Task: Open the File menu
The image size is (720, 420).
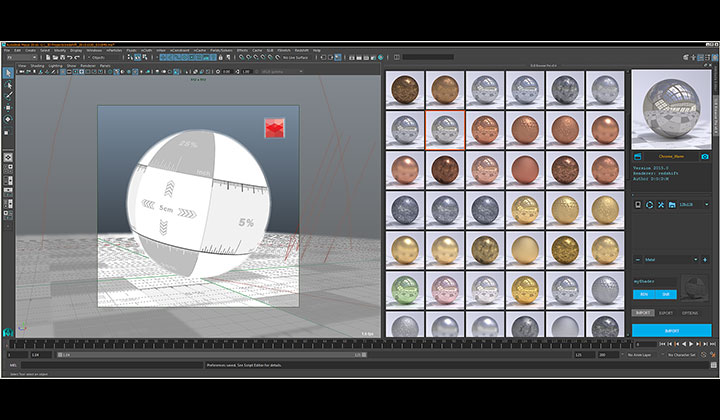Action: pos(7,50)
